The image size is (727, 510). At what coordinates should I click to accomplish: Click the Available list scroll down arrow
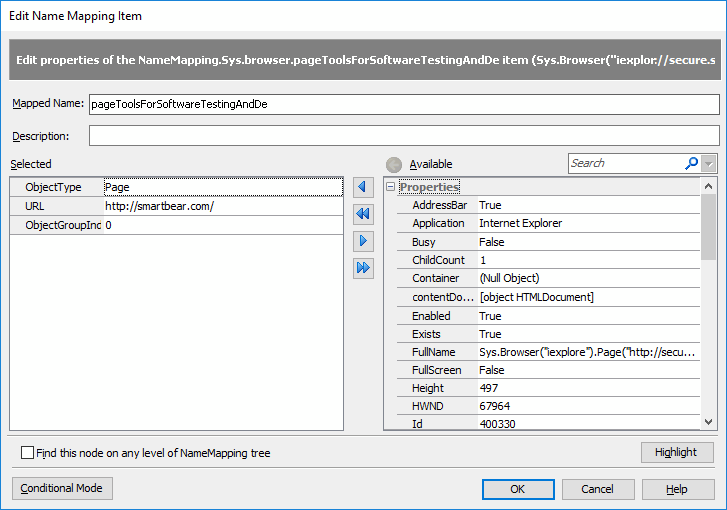coord(709,423)
